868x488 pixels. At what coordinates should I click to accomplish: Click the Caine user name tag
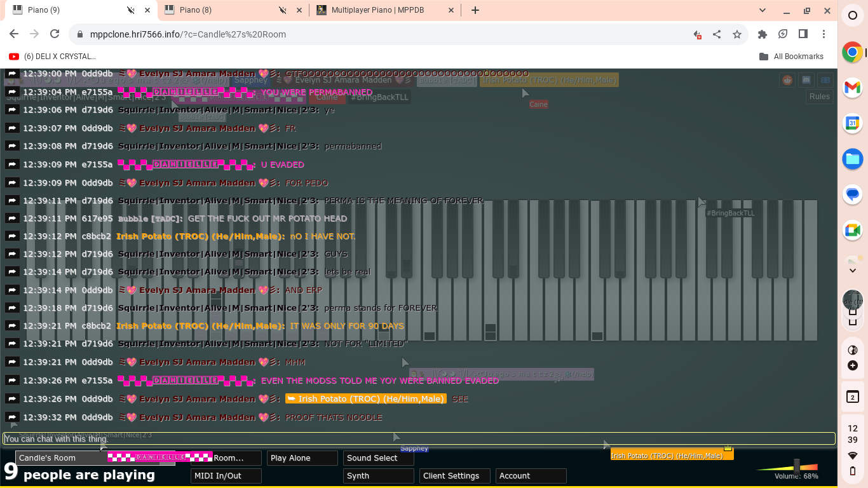point(327,97)
